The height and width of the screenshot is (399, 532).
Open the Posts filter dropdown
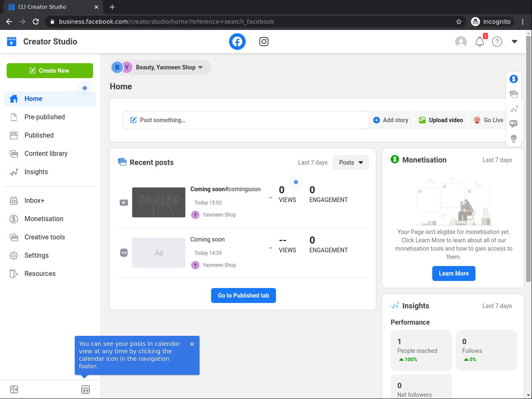351,163
